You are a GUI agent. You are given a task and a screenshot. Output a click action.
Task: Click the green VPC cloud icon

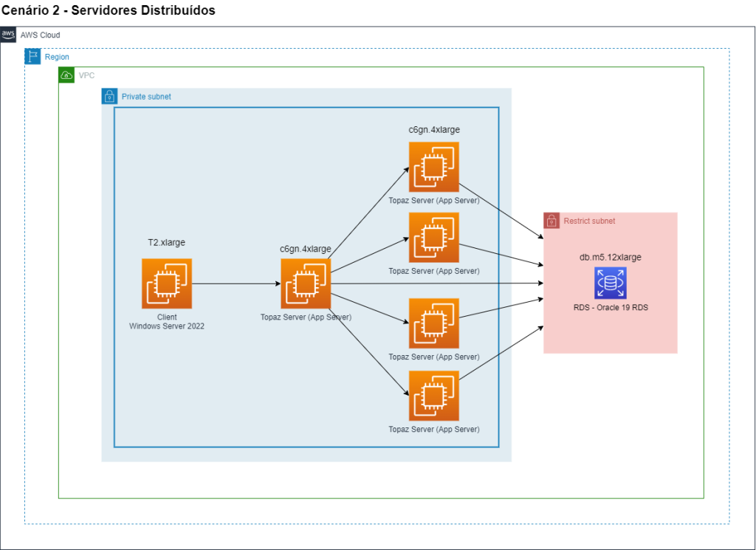click(x=66, y=75)
